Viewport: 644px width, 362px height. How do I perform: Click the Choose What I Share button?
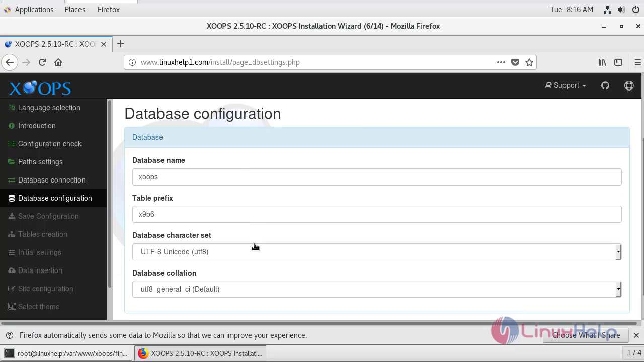click(x=586, y=335)
